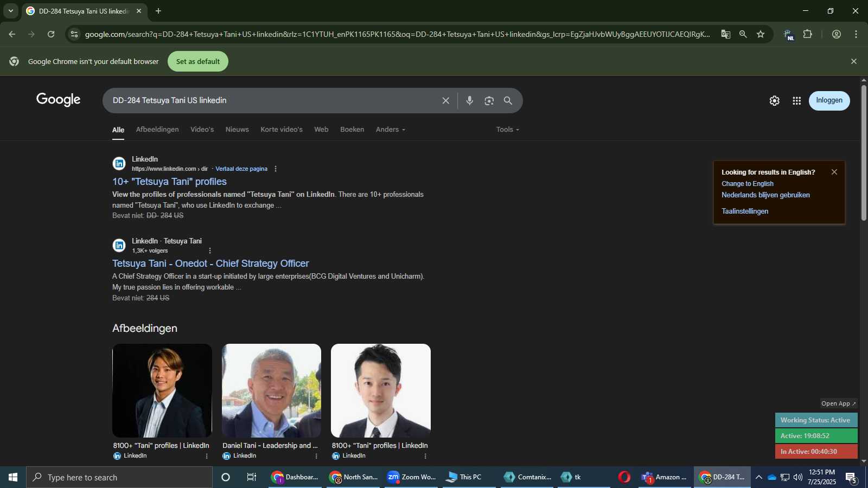Open the Chrome three-dot menu
This screenshot has width=868, height=488.
[x=856, y=34]
